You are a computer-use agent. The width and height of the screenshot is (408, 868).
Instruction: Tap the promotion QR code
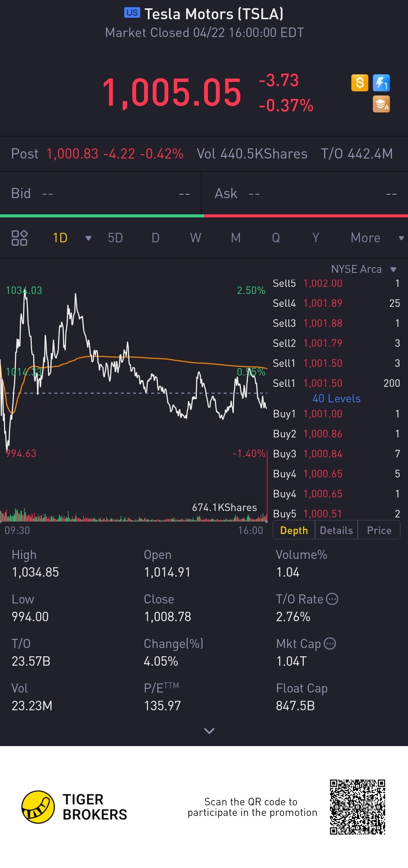[x=357, y=807]
